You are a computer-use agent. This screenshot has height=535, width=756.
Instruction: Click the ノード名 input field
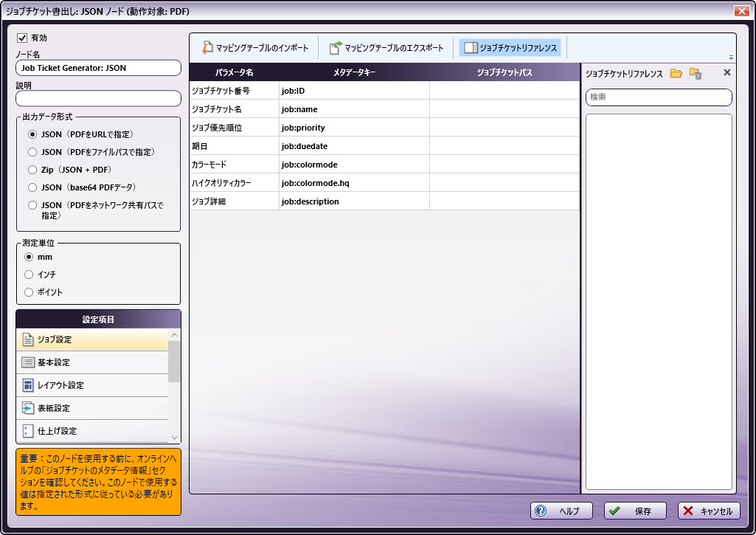tap(98, 68)
